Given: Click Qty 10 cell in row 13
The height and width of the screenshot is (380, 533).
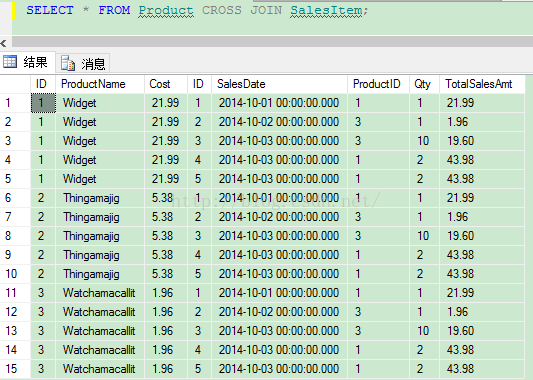Looking at the screenshot, I should [x=424, y=331].
